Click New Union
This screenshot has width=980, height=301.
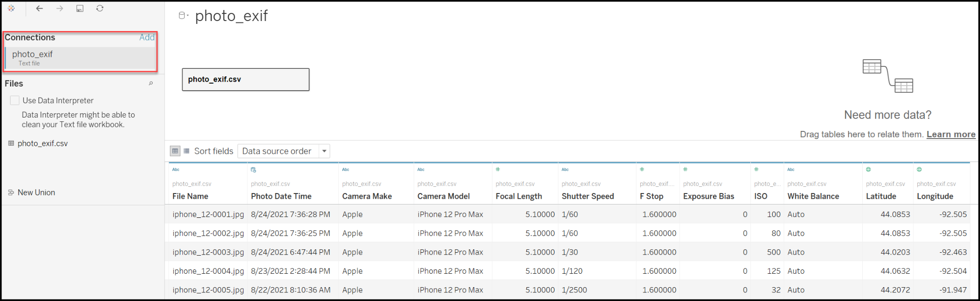(x=36, y=193)
